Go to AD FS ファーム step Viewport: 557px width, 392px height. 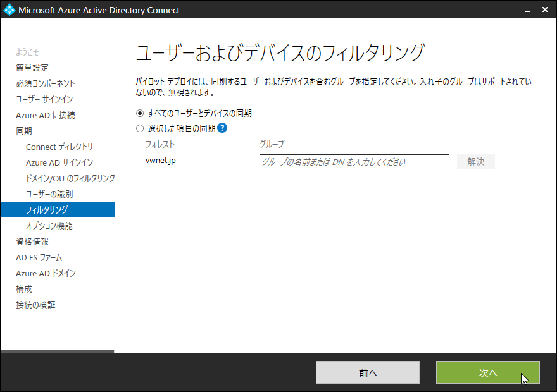pos(39,257)
